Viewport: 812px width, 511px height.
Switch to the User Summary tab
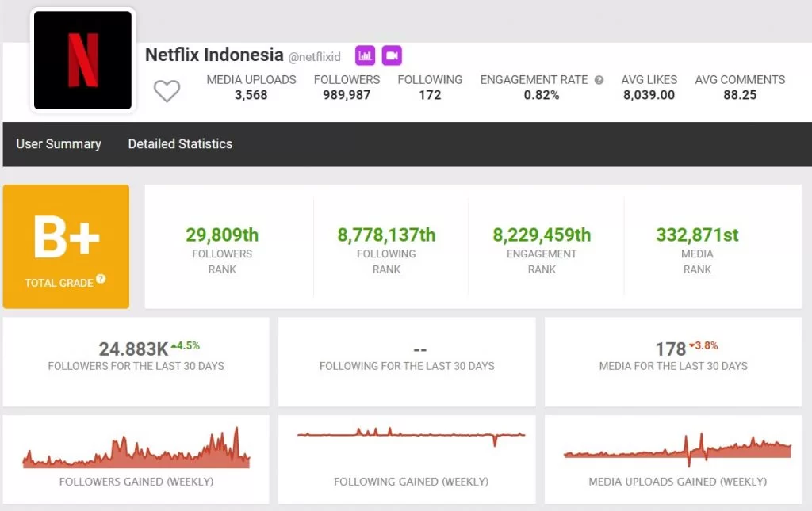tap(59, 143)
